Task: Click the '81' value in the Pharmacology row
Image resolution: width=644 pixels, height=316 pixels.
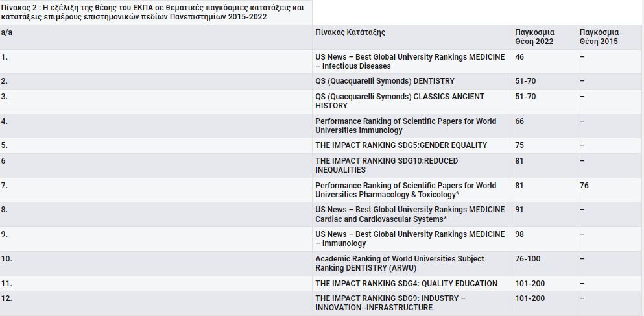Action: (x=519, y=186)
